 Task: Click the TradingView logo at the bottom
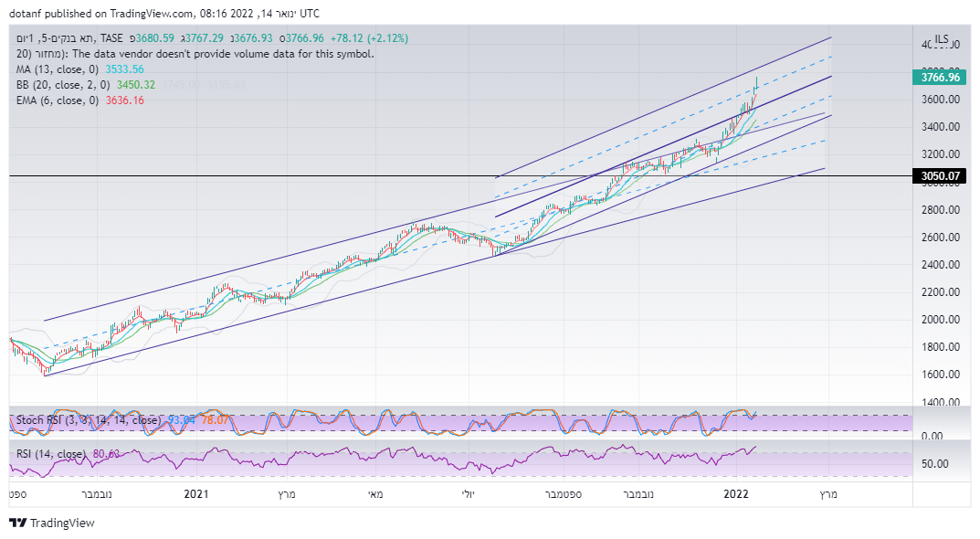[52, 523]
